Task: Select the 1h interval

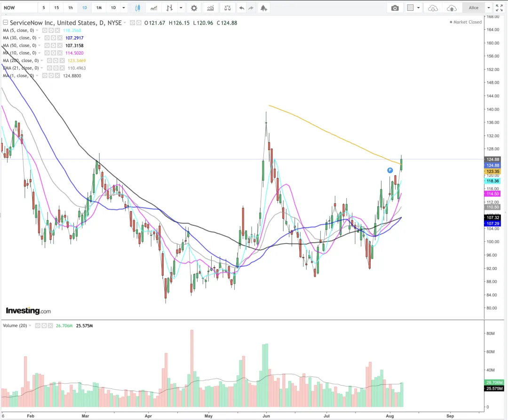Action: click(70, 8)
